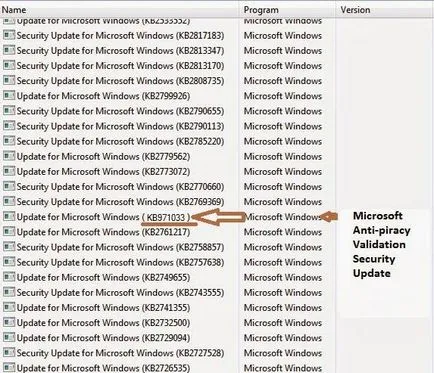Select Security Update for Microsoft Windows (KB2743555)
Image resolution: width=434 pixels, height=373 pixels.
120,293
